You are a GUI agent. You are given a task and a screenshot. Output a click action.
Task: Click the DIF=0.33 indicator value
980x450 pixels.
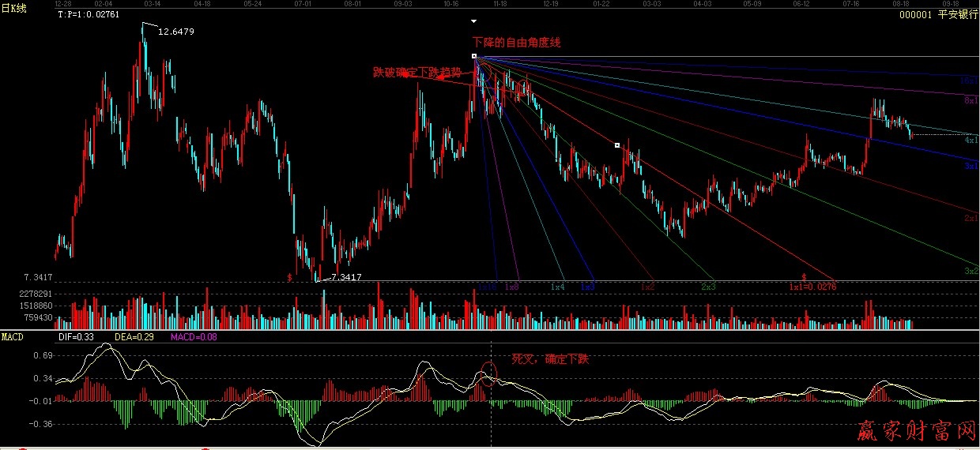(77, 336)
